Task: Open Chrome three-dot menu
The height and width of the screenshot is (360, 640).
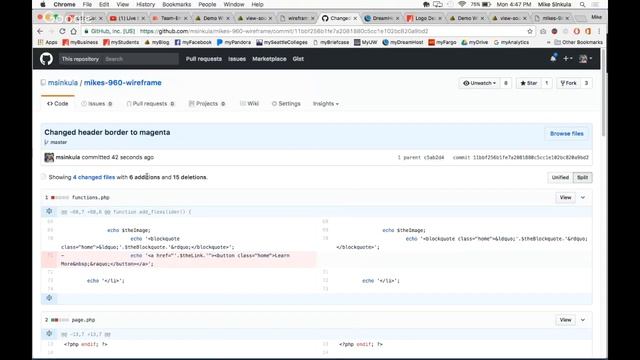Action: point(599,31)
